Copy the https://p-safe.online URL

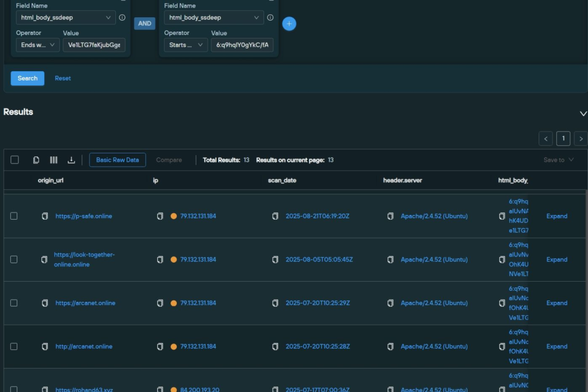tap(45, 216)
